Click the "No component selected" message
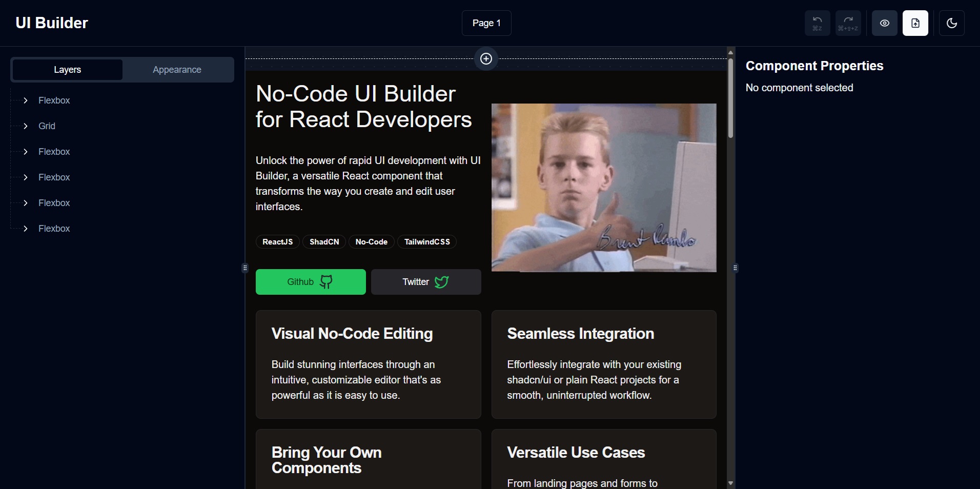The width and height of the screenshot is (980, 489). pos(799,88)
